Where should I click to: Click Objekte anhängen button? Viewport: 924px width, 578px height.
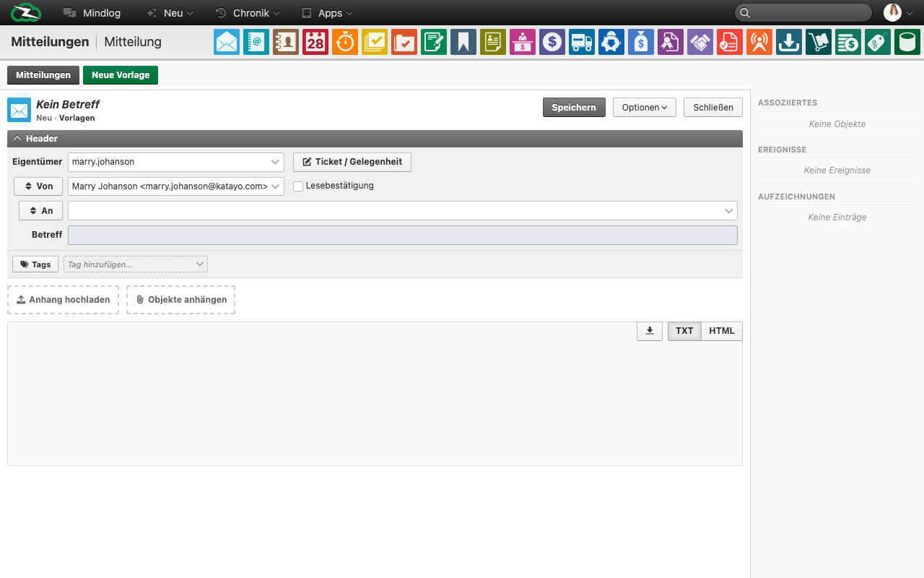(181, 300)
